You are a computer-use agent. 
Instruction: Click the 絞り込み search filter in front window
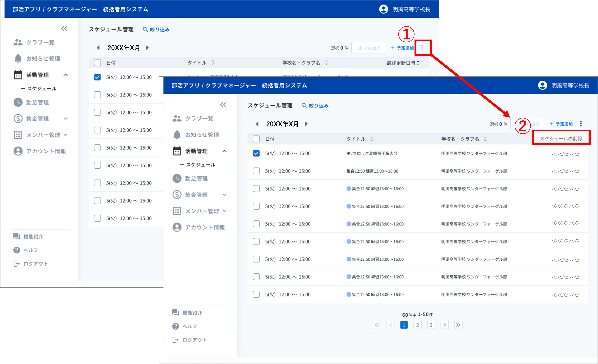pos(315,106)
